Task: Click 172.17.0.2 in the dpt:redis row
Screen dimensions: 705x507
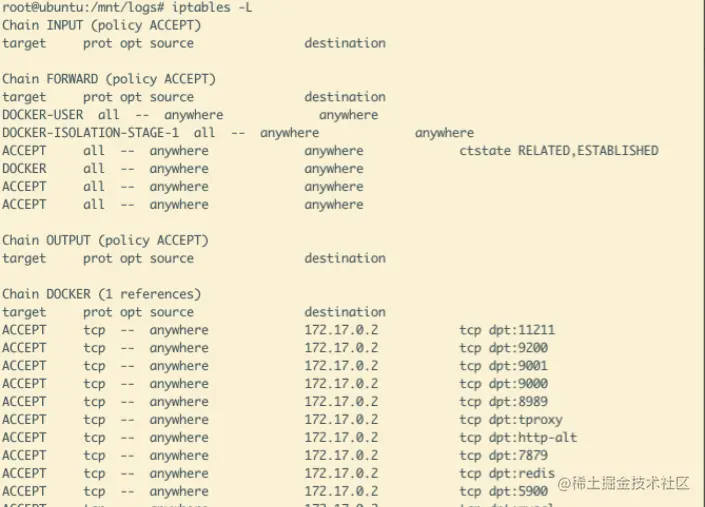Action: point(341,474)
